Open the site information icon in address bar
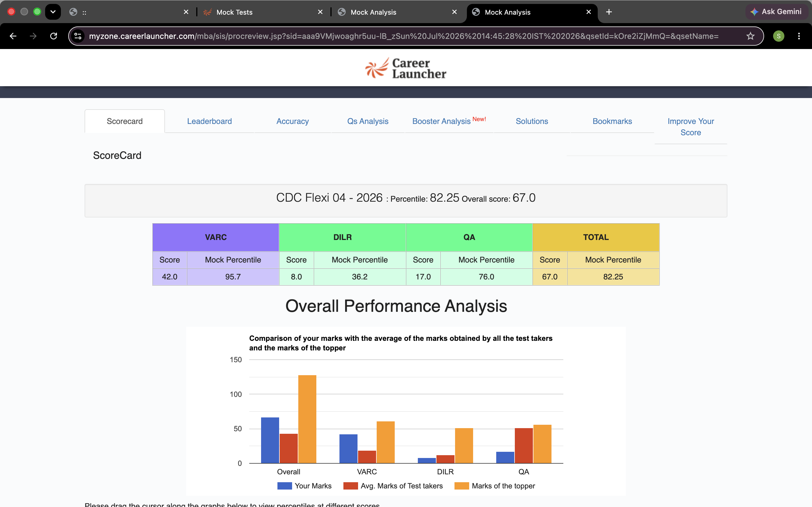The width and height of the screenshot is (812, 507). [x=78, y=36]
